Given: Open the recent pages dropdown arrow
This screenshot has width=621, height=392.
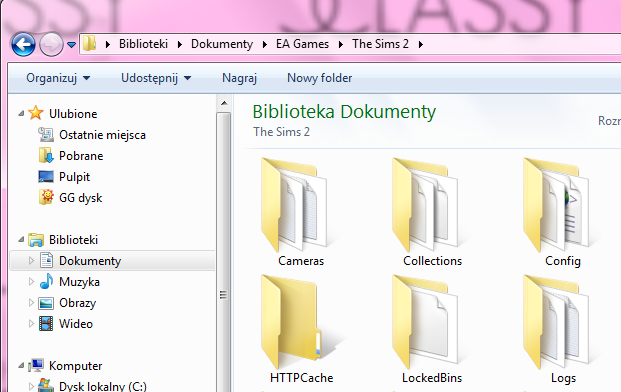Looking at the screenshot, I should point(71,45).
